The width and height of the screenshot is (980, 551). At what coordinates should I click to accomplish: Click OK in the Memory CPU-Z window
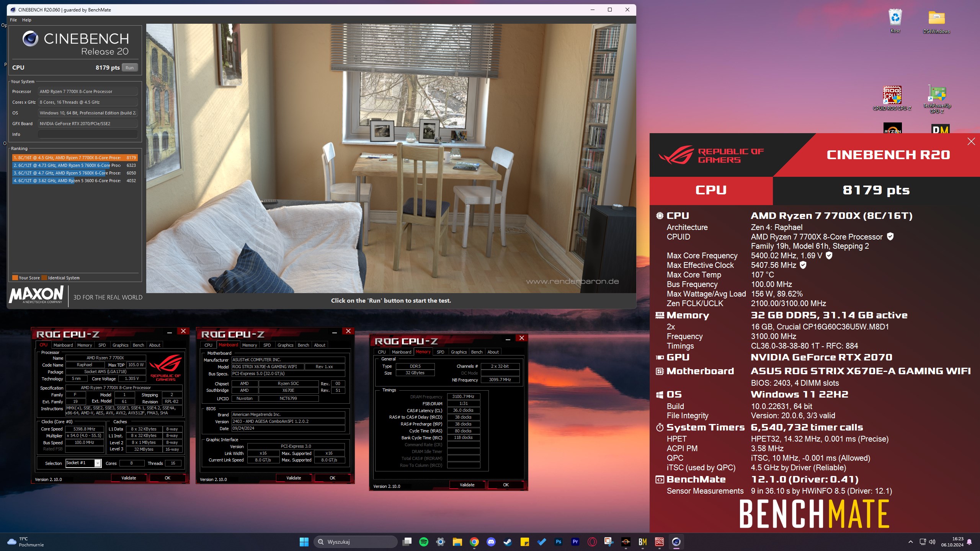coord(506,485)
